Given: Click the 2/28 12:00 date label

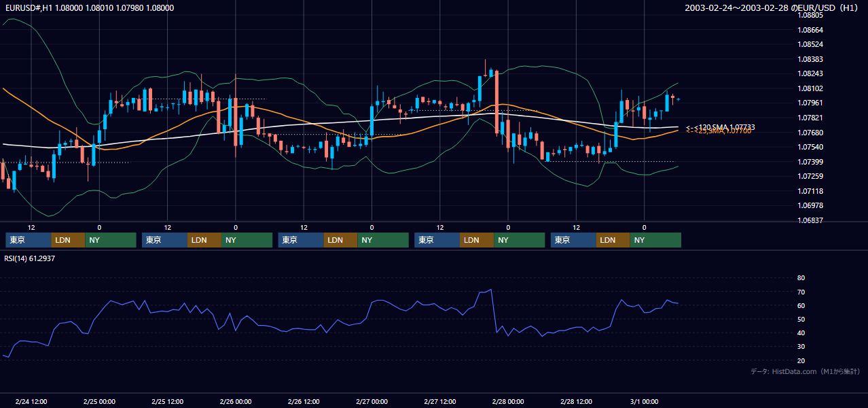Looking at the screenshot, I should [x=575, y=401].
